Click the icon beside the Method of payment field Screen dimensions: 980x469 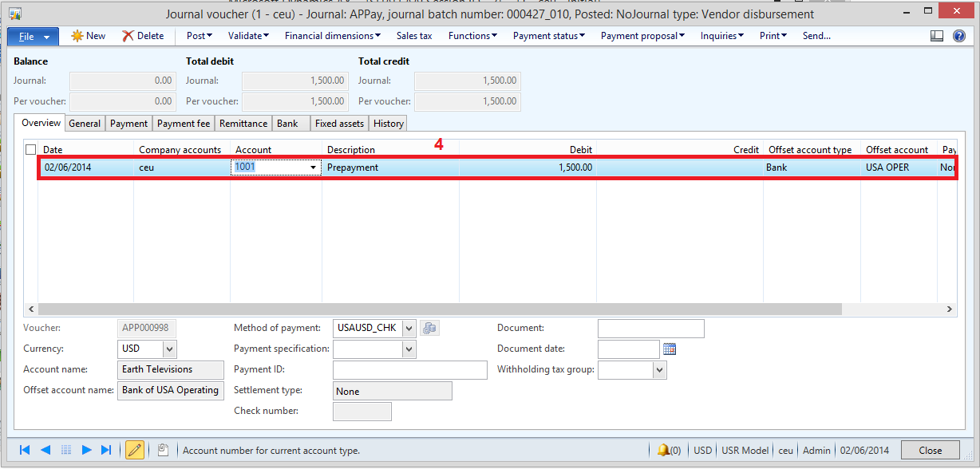pyautogui.click(x=429, y=327)
